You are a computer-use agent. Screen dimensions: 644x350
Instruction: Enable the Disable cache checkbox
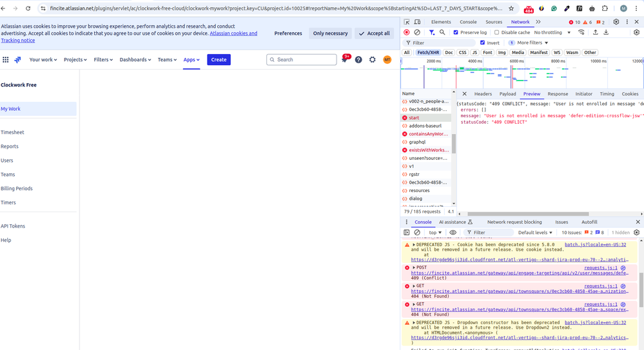coord(496,32)
